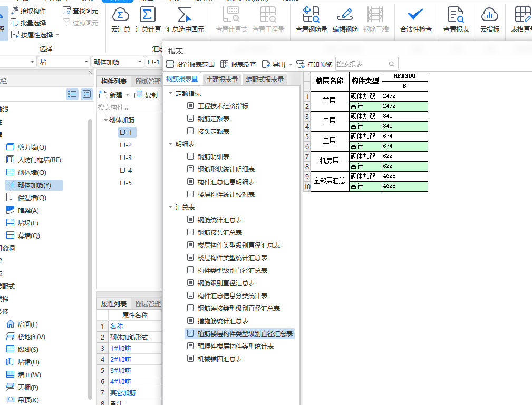Click the 钢筋三维 3D rebar icon
This screenshot has height=405, width=532.
point(375,19)
